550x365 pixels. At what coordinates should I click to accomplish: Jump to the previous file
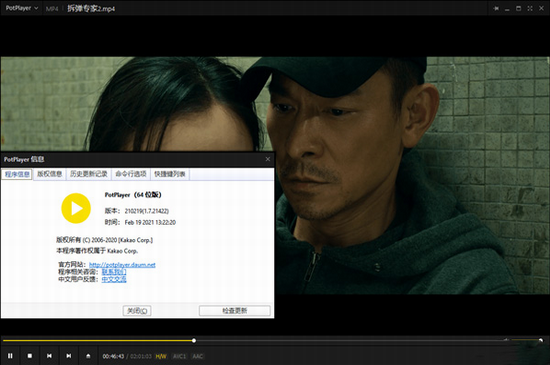pyautogui.click(x=49, y=356)
